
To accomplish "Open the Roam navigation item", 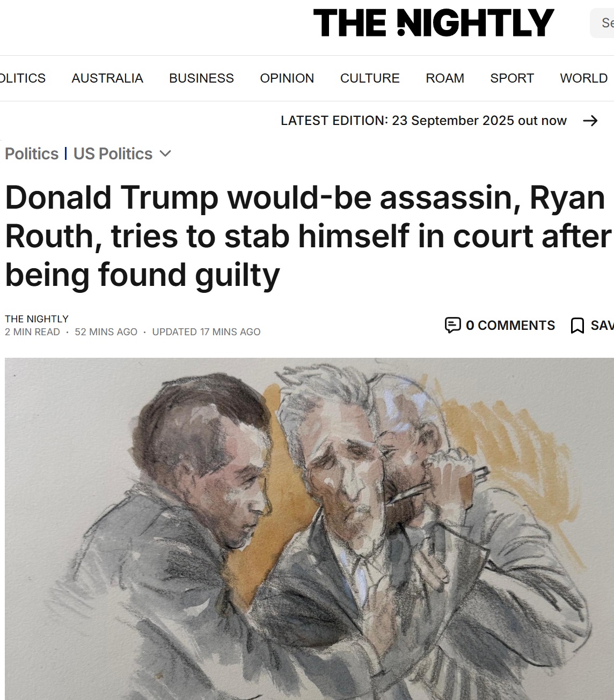I will [445, 78].
